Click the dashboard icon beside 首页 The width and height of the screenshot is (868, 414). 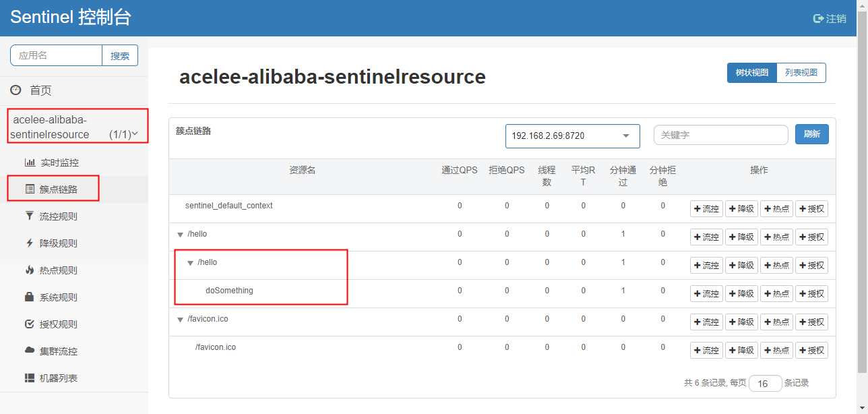15,90
